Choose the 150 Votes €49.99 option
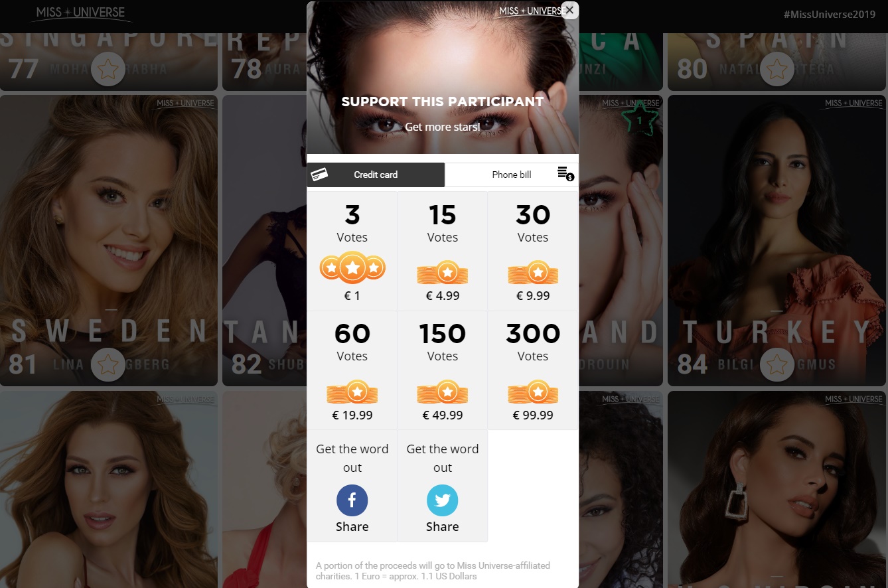888x588 pixels. click(x=443, y=370)
